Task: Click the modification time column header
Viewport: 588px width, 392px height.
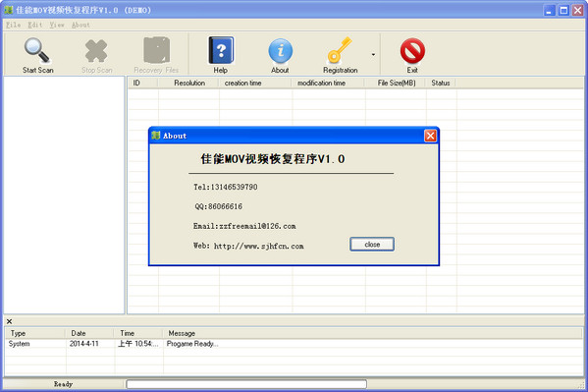Action: [329, 83]
